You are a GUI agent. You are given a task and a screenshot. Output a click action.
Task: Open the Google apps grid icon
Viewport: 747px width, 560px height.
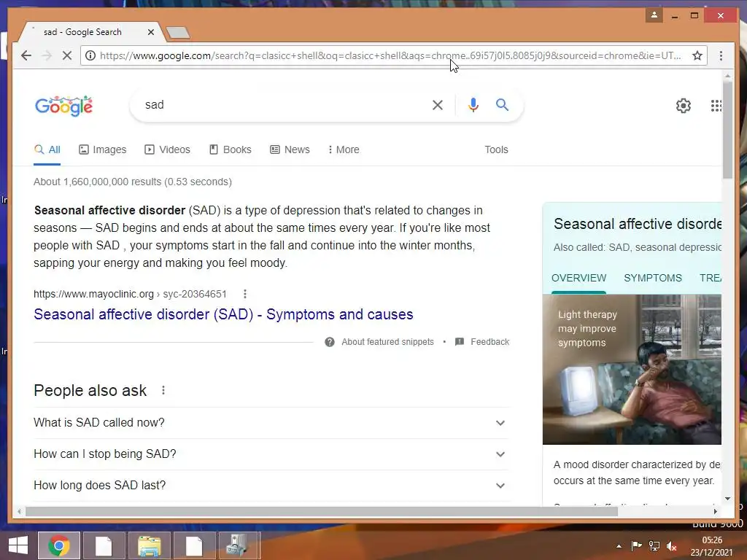coord(716,106)
